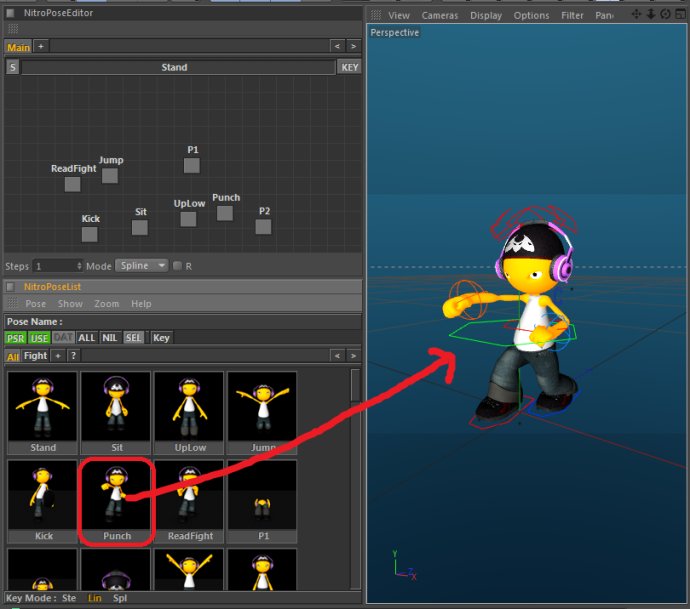Set key mode to Ste
This screenshot has height=609, width=690.
(x=69, y=598)
